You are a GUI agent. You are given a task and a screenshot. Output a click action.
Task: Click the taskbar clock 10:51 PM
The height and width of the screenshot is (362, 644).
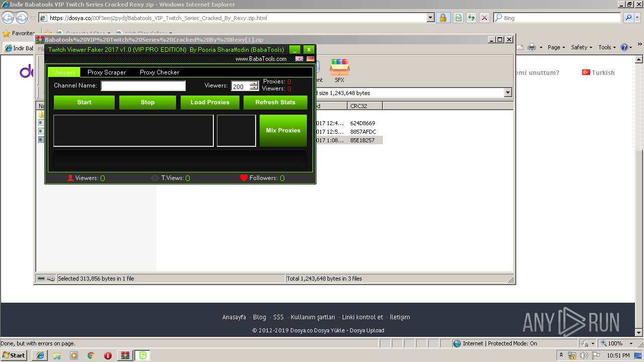[x=618, y=355]
